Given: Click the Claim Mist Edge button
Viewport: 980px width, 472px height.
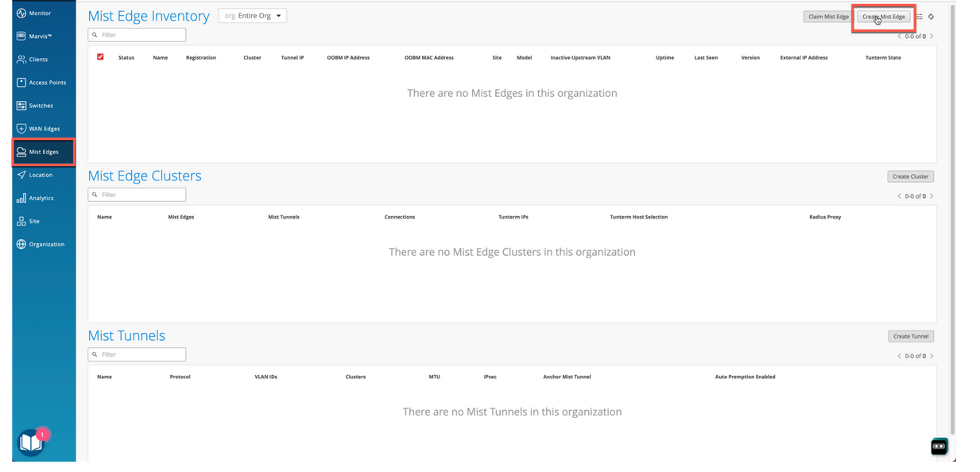Looking at the screenshot, I should (x=828, y=17).
